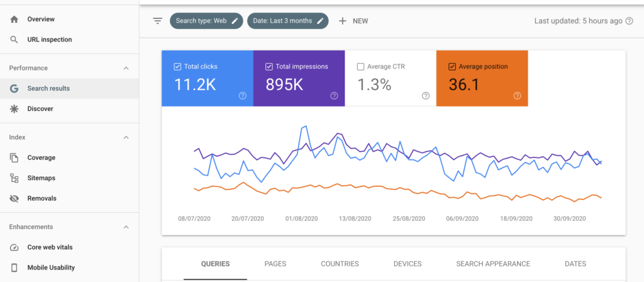
Task: Enable the Average CTR checkbox
Action: tap(360, 67)
